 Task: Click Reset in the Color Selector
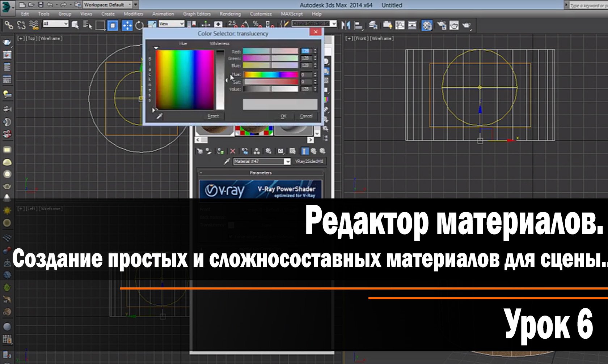(213, 116)
